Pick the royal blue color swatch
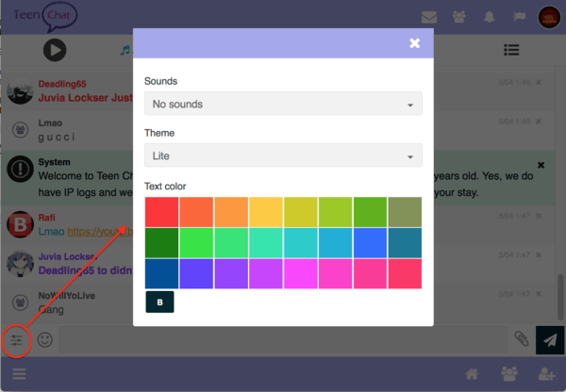 370,243
